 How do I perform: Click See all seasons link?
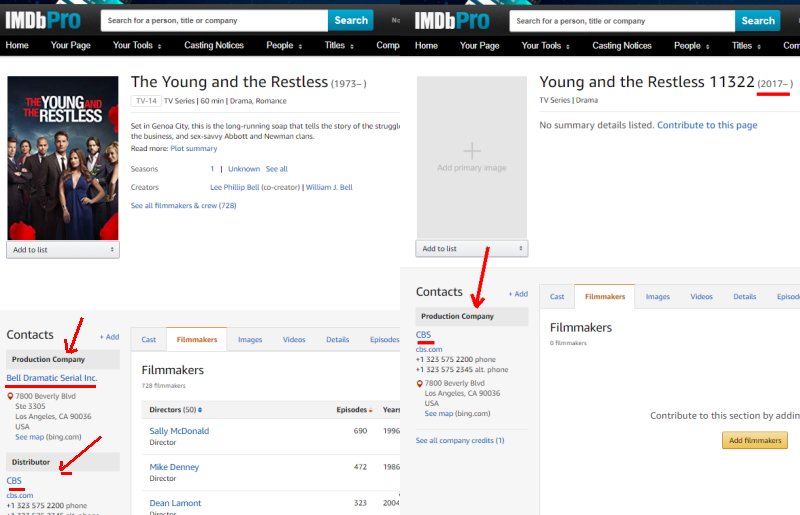(x=277, y=169)
